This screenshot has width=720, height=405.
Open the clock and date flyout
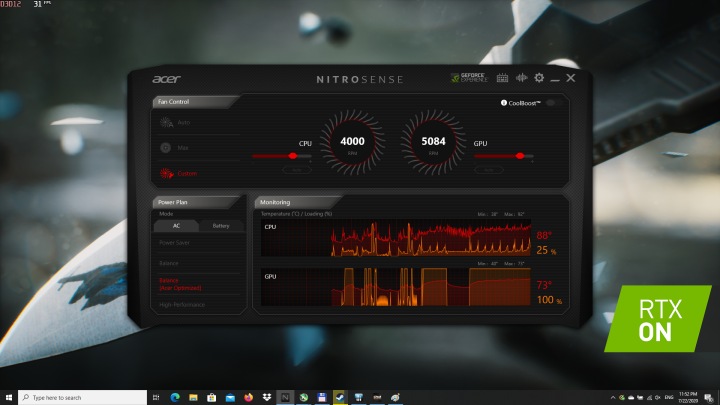click(688, 398)
